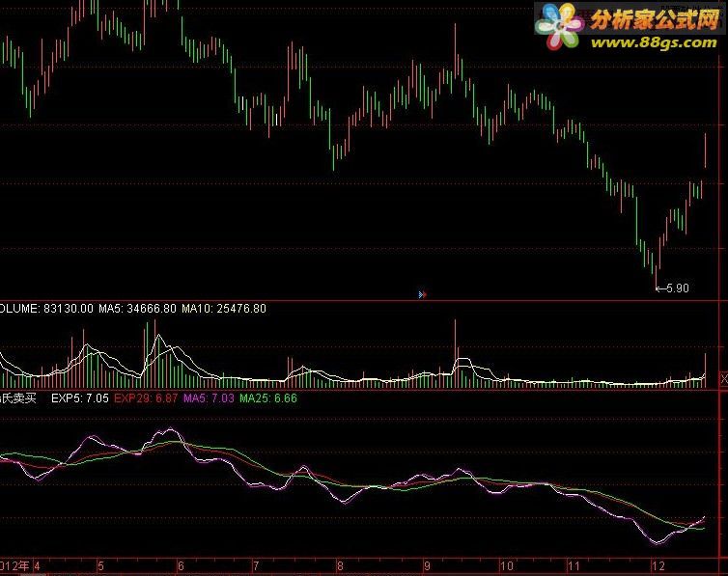Click the 氏卖买 indicator name label
This screenshot has width=728, height=576.
[x=18, y=398]
